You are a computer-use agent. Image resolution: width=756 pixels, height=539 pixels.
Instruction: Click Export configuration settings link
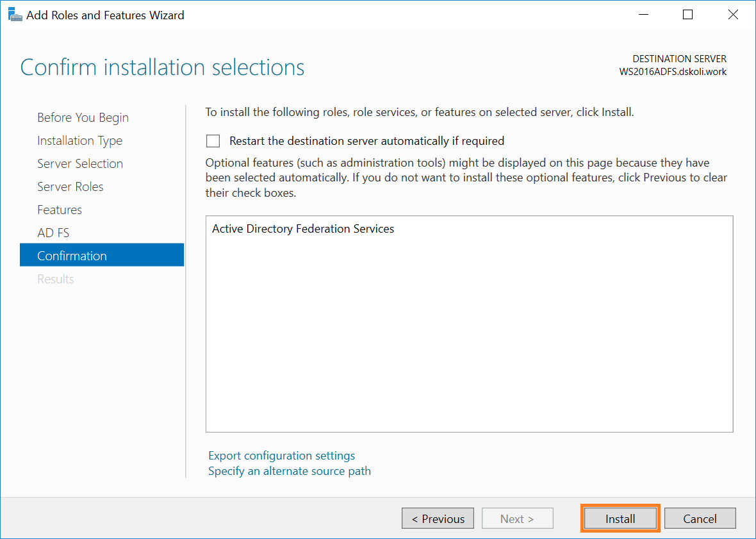(281, 456)
